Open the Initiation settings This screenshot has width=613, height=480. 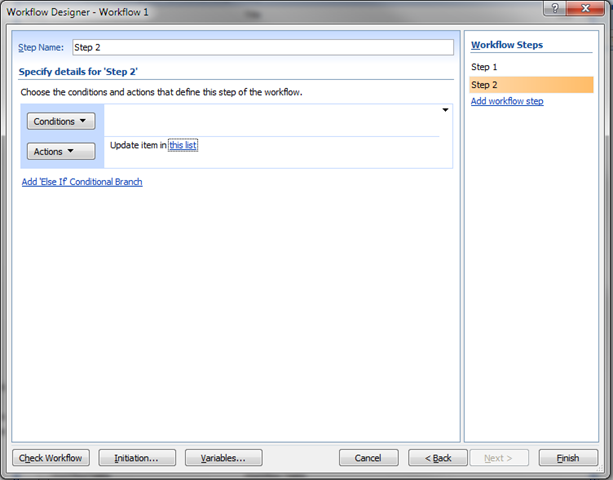click(137, 458)
